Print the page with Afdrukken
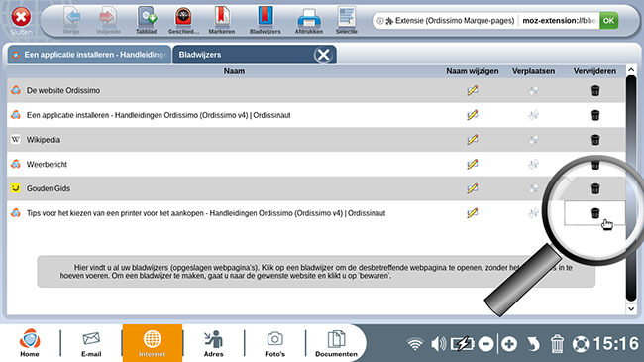This screenshot has height=362, width=644. click(309, 20)
